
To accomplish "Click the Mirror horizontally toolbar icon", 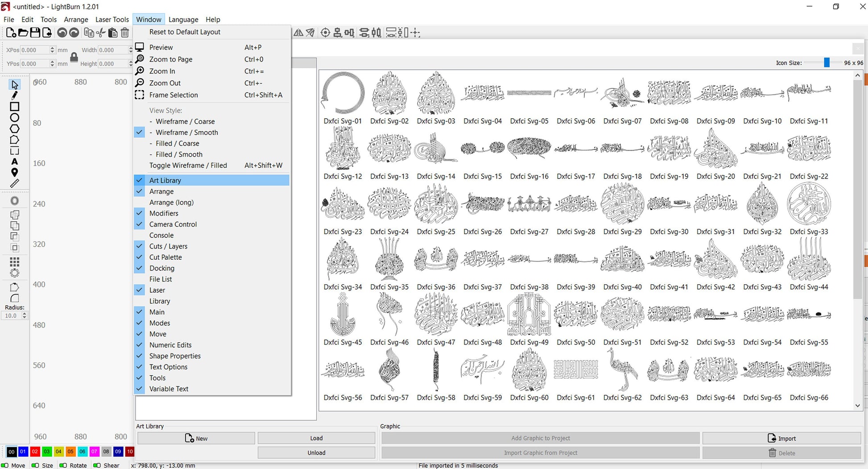I will (298, 33).
